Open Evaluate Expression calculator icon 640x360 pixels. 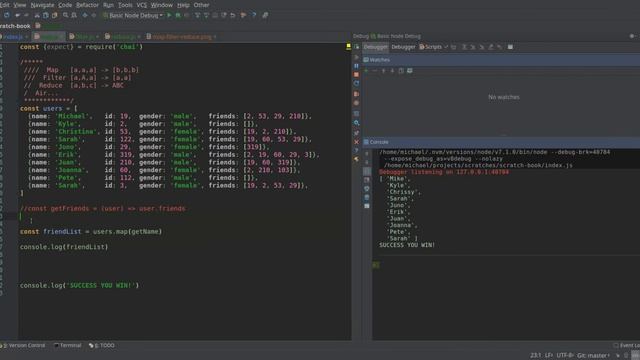pyautogui.click(x=510, y=47)
